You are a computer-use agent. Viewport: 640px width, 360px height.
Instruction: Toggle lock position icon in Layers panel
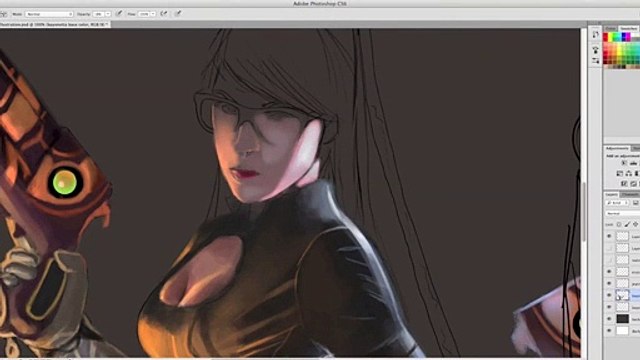(636, 224)
